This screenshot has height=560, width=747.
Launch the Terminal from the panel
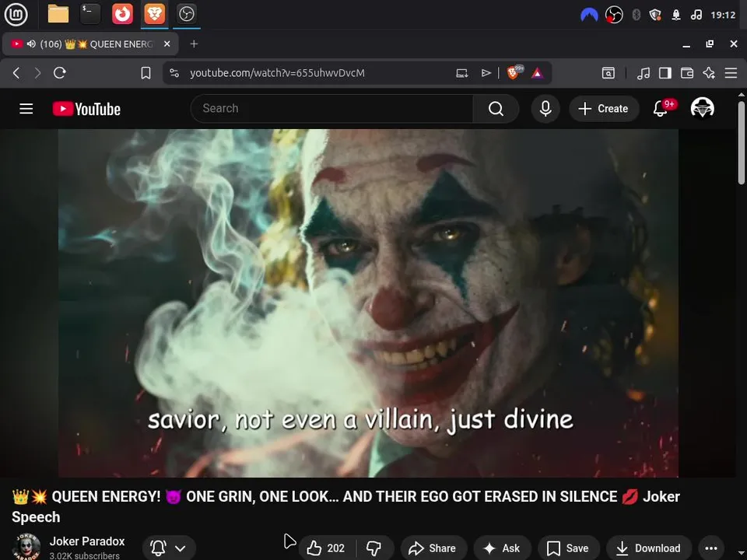(x=90, y=14)
